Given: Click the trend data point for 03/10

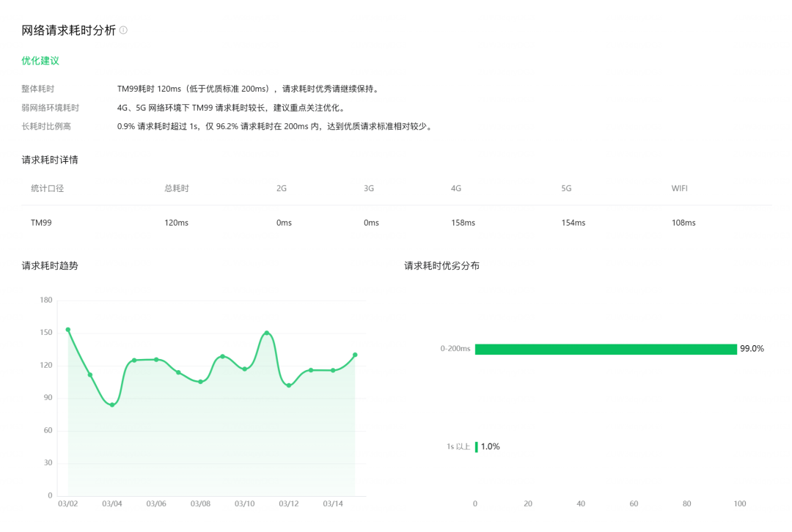Looking at the screenshot, I should coord(245,369).
